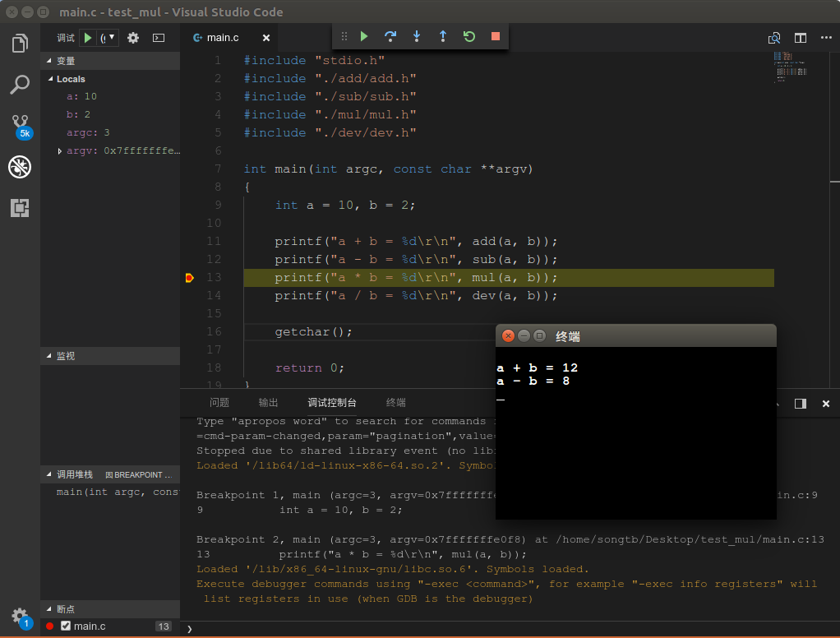Screen dimensions: 840x638
Task: Open launch.json configuration gear icon
Action: (133, 38)
